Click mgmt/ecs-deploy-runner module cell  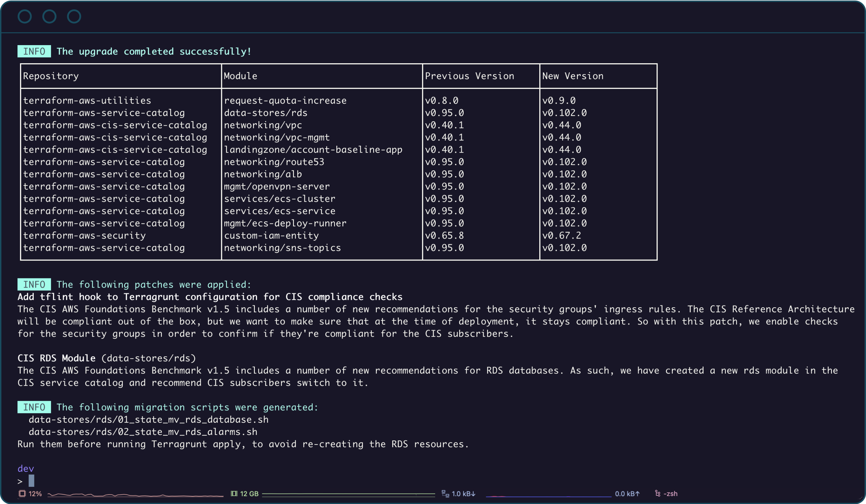[x=285, y=223]
